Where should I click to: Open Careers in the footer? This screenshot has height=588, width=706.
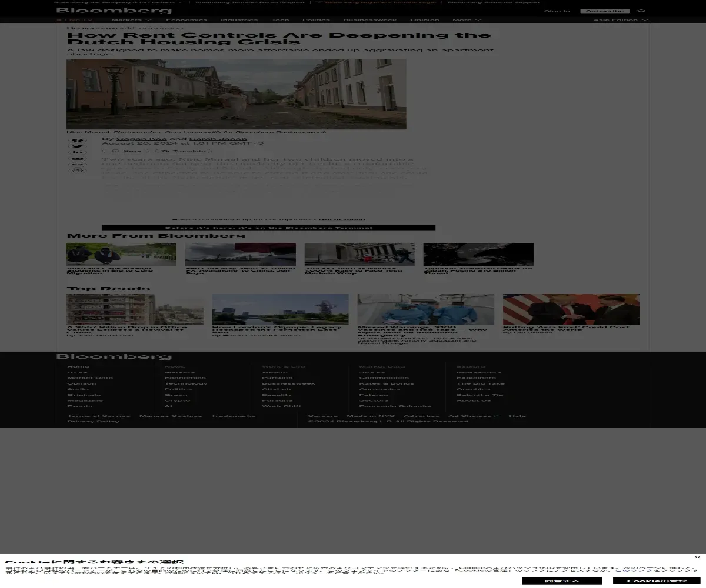click(x=322, y=416)
